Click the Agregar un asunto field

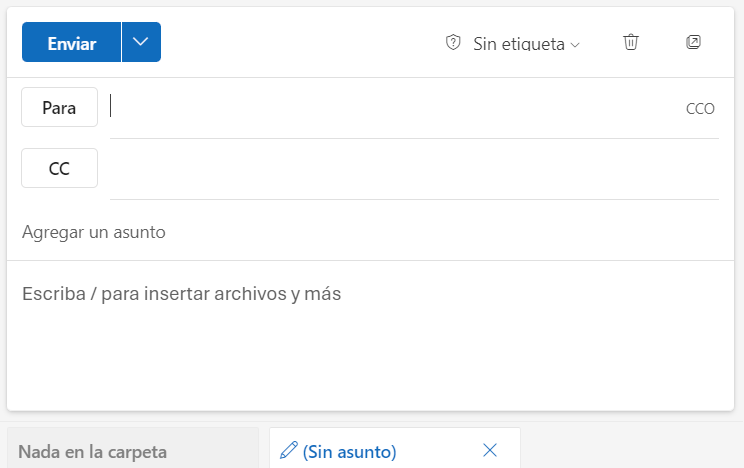point(94,232)
